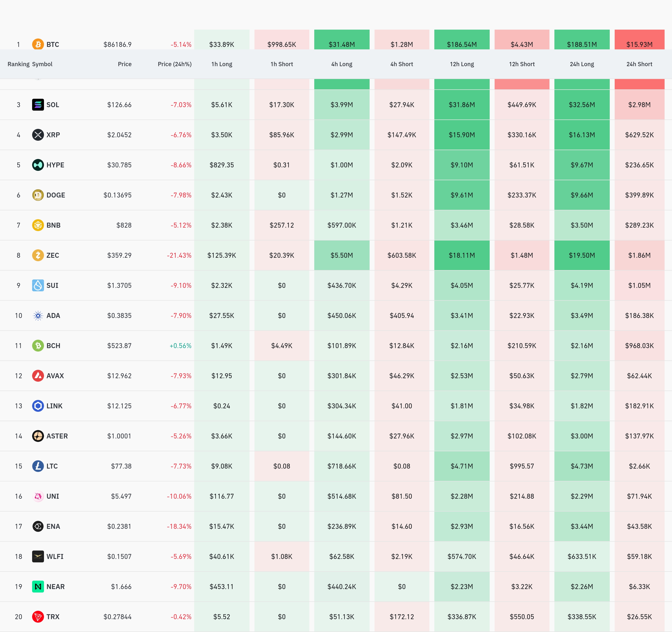Open the AVAX symbol link
Viewport: 672px width, 632px height.
[55, 376]
